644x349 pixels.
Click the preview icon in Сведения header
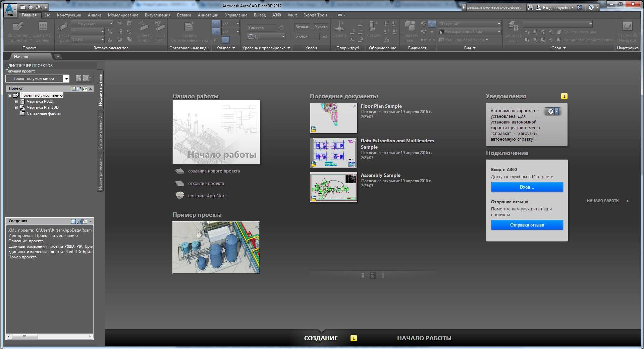point(79,221)
